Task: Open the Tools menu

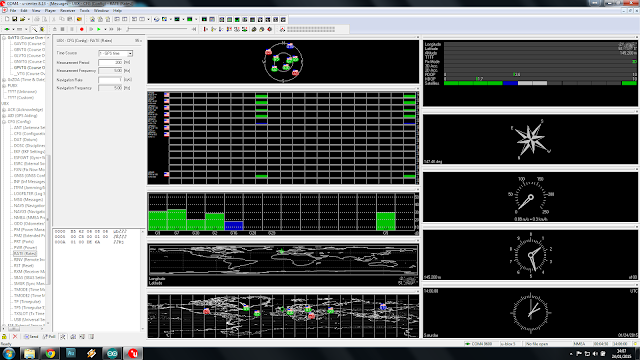Action: pyautogui.click(x=84, y=11)
